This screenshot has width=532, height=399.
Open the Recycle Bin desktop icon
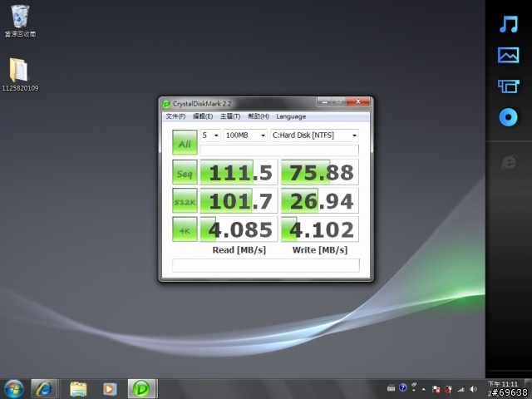pos(20,21)
